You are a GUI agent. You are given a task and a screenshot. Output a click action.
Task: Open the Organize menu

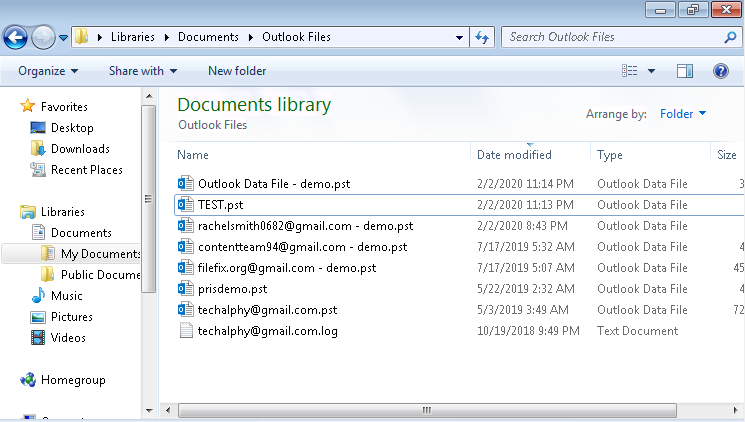pyautogui.click(x=48, y=71)
